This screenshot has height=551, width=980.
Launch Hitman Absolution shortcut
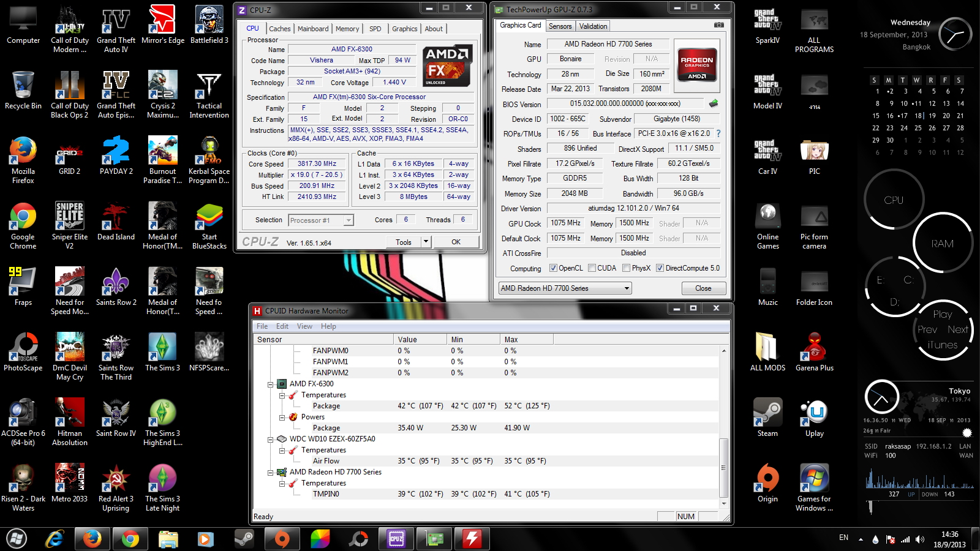pos(70,422)
